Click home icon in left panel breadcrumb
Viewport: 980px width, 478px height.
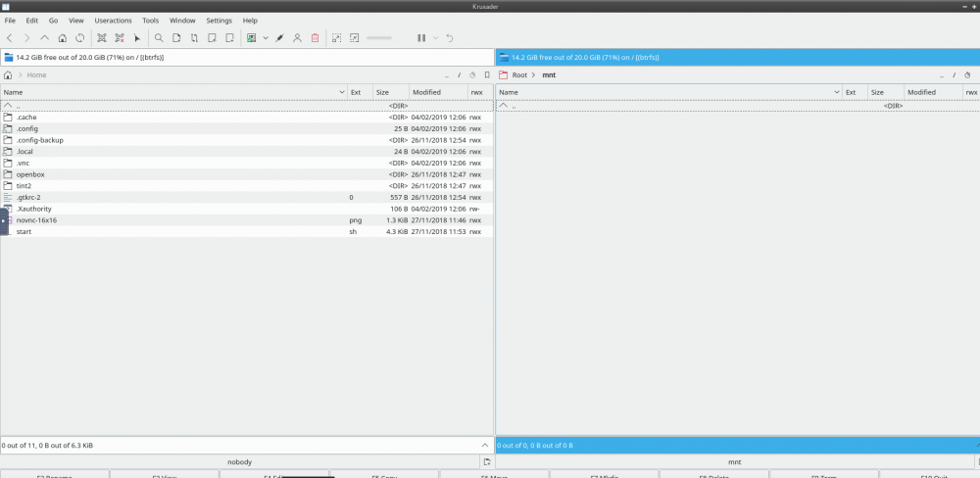(x=8, y=75)
